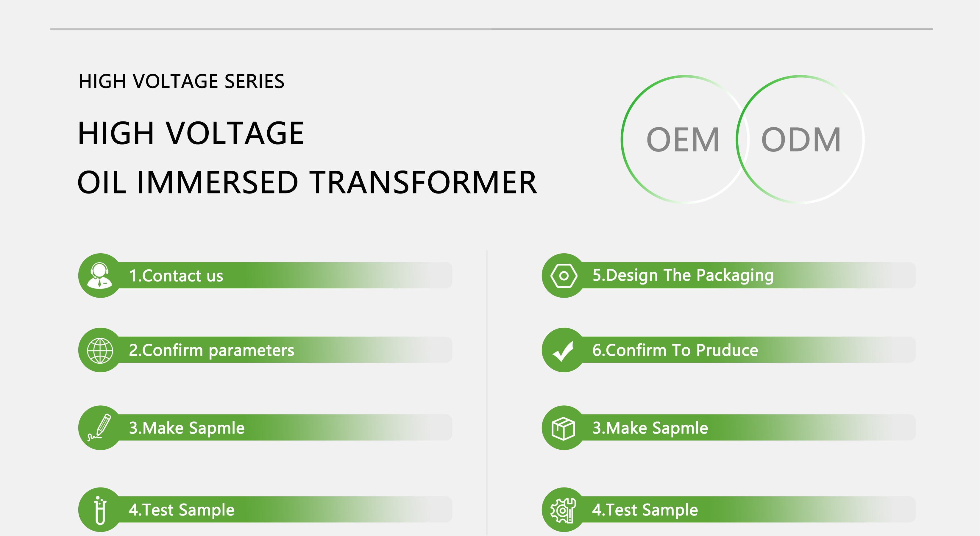Click the ODM circle badge
This screenshot has height=536, width=980.
click(800, 139)
